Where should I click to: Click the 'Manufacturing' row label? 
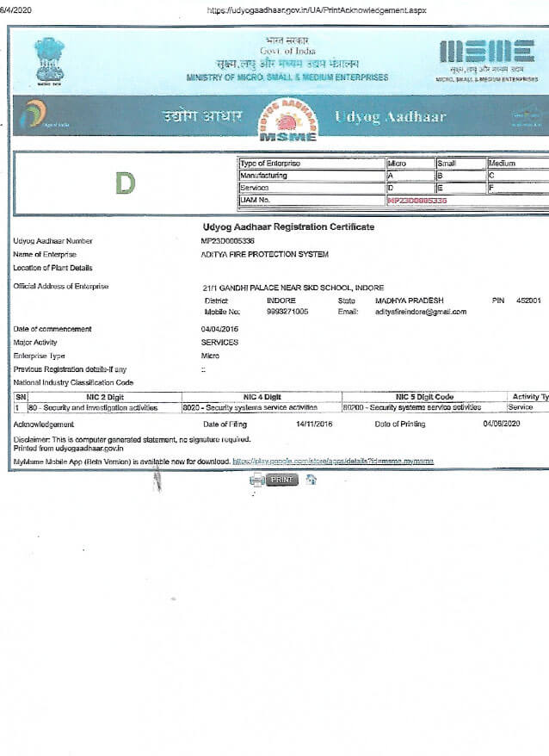pyautogui.click(x=263, y=176)
